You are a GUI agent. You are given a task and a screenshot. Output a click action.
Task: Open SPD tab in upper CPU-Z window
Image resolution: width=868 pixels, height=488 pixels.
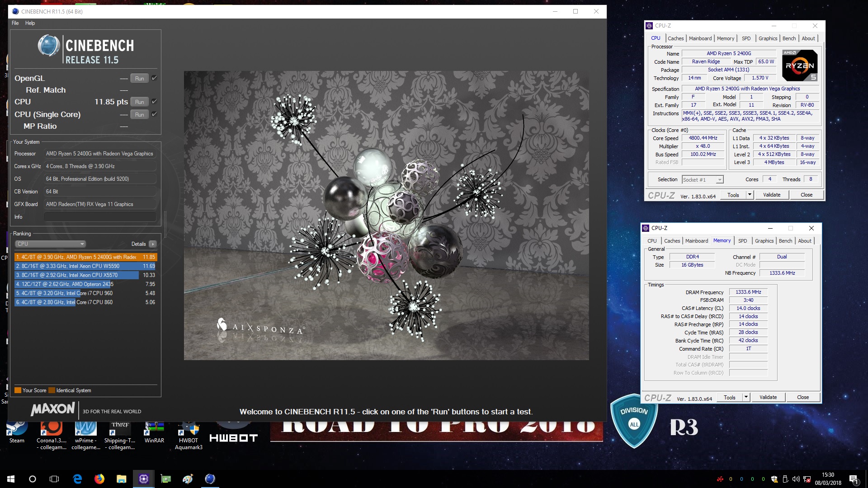coord(746,38)
